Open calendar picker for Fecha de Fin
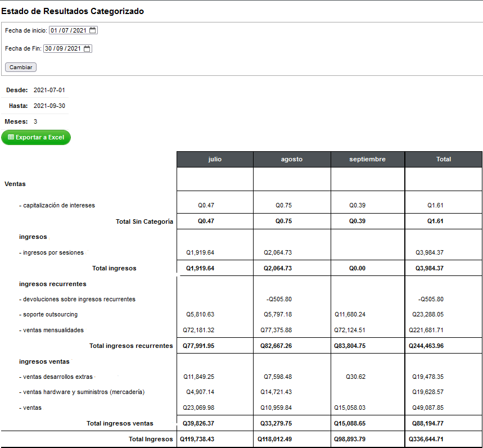The height and width of the screenshot is (448, 483). (x=87, y=49)
